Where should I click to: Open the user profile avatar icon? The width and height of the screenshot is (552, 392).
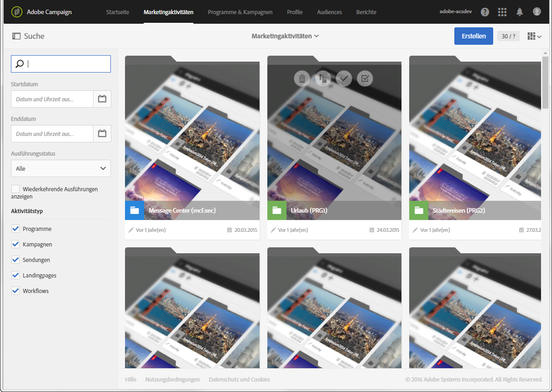point(537,12)
